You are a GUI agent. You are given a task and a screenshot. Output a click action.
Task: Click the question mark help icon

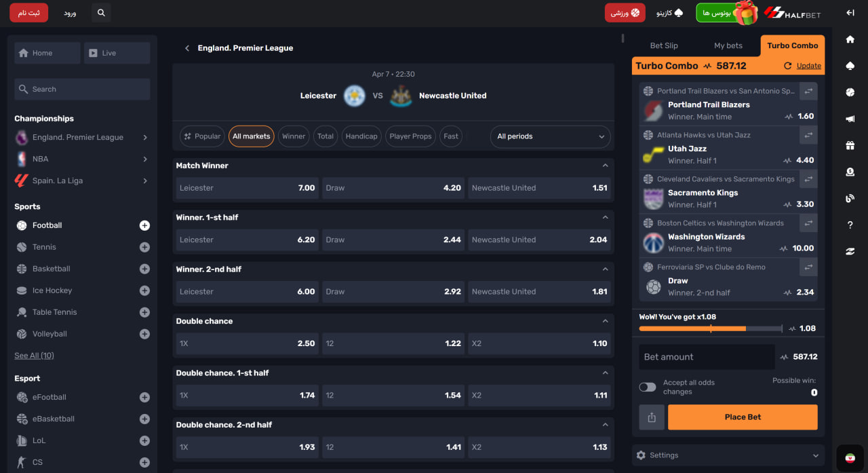850,225
